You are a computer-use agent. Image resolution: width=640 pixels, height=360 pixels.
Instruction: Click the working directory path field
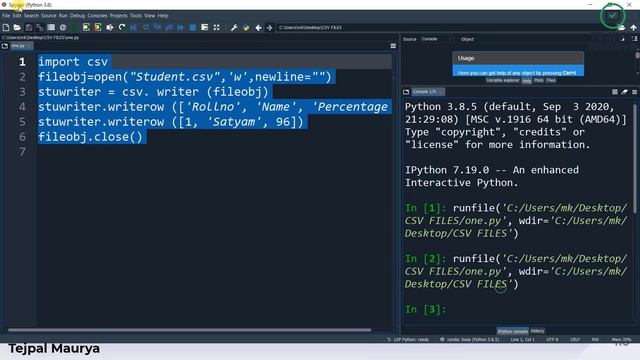tap(445, 27)
